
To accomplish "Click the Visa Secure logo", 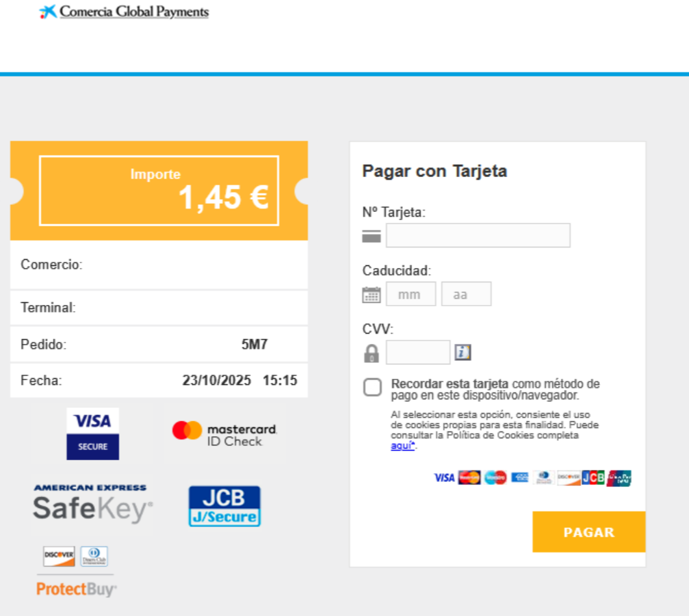I will 92,433.
